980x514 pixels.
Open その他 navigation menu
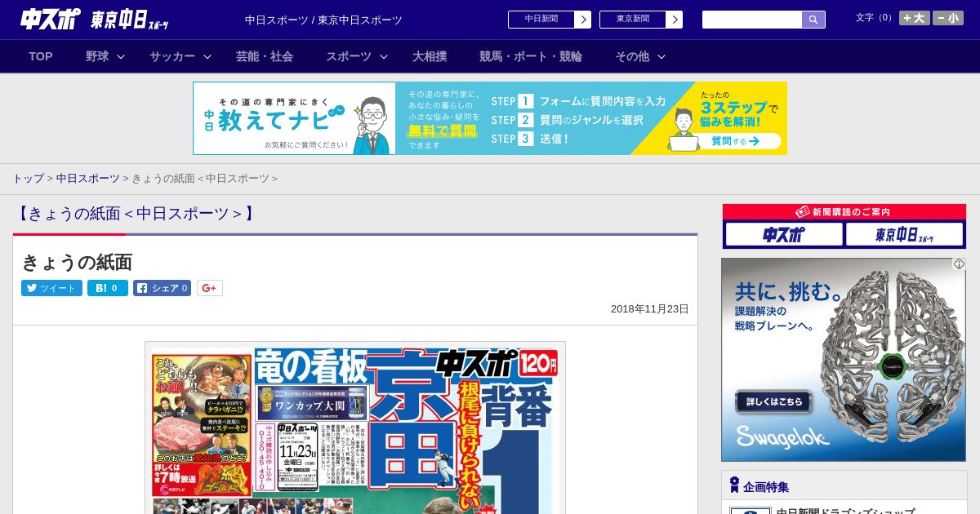point(632,56)
